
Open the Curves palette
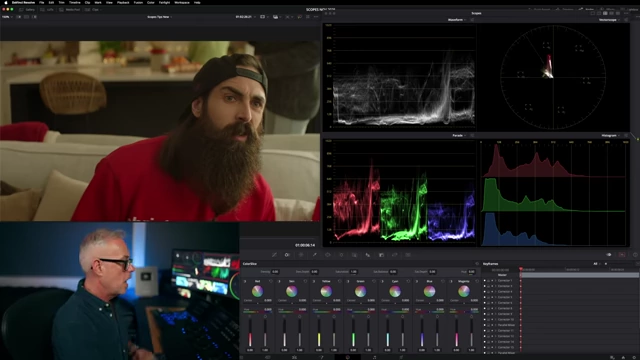[274, 255]
